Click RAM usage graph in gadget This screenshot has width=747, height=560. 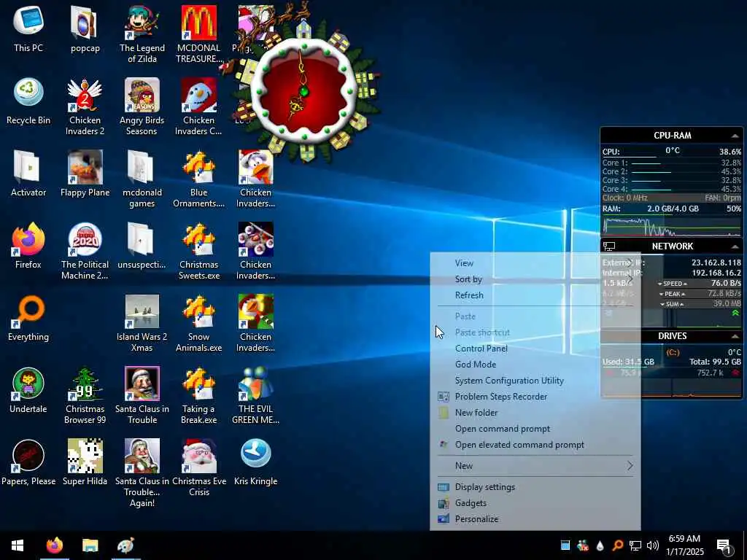pos(672,226)
